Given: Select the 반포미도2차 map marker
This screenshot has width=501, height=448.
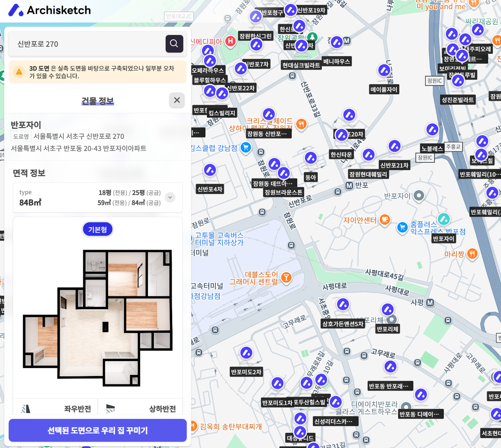Looking at the screenshot, I should (246, 353).
